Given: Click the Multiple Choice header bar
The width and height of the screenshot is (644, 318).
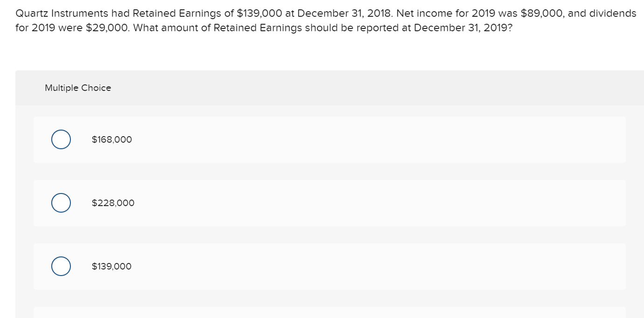Looking at the screenshot, I should 326,87.
